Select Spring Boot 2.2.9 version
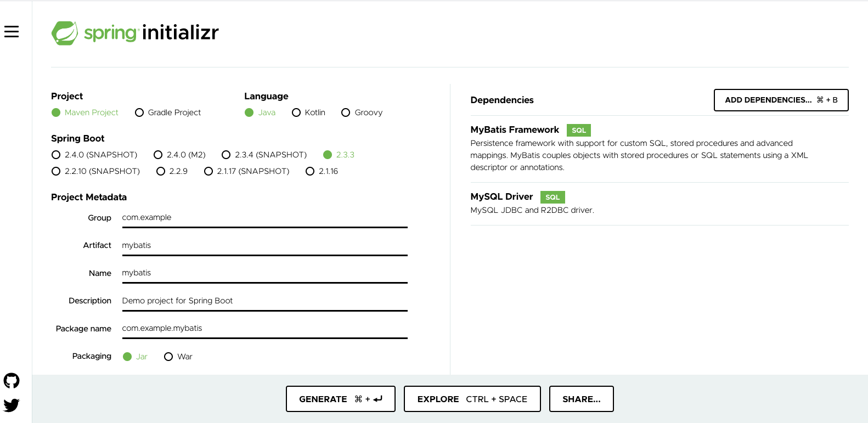Viewport: 868px width, 423px height. 161,171
